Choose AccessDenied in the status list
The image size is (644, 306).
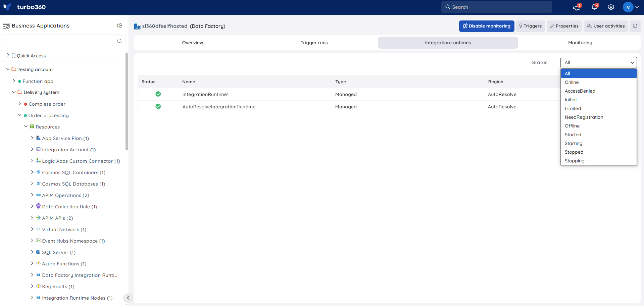pyautogui.click(x=598, y=91)
